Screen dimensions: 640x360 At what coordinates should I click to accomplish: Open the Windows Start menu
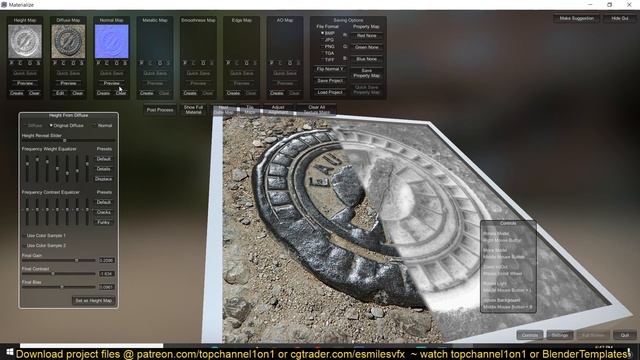pos(10,353)
